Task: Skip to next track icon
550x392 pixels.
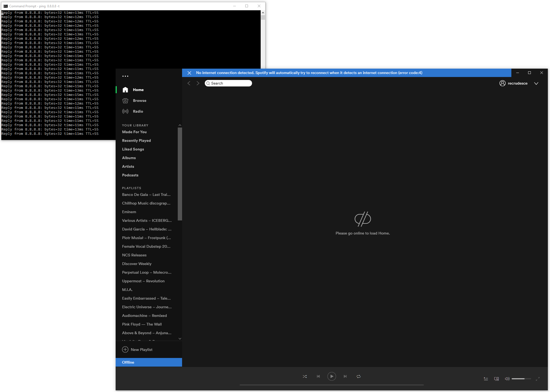Action: coord(345,376)
